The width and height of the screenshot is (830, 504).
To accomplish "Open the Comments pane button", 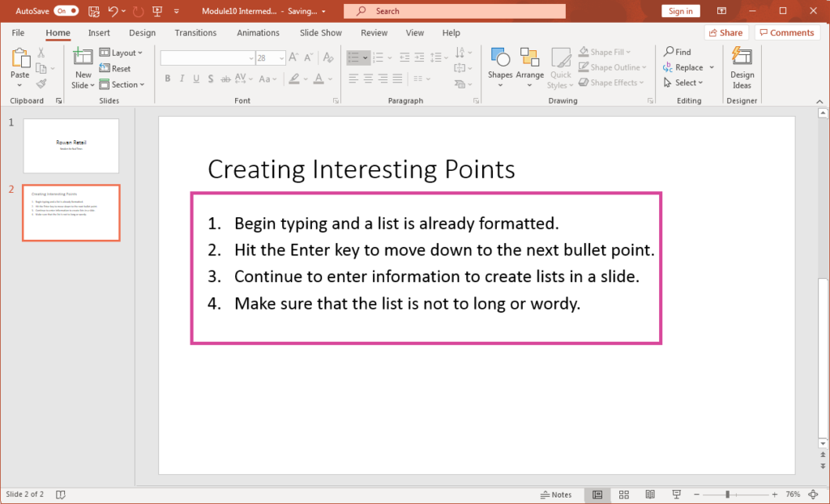I will click(x=786, y=33).
